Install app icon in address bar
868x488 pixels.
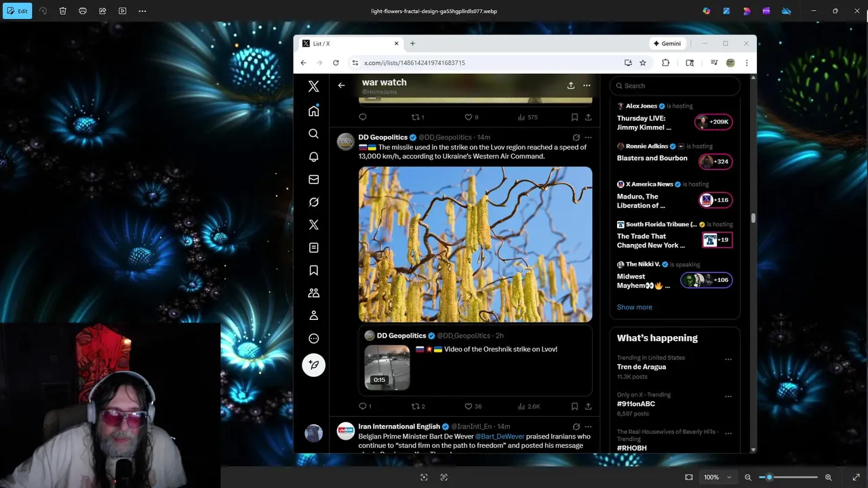[628, 62]
